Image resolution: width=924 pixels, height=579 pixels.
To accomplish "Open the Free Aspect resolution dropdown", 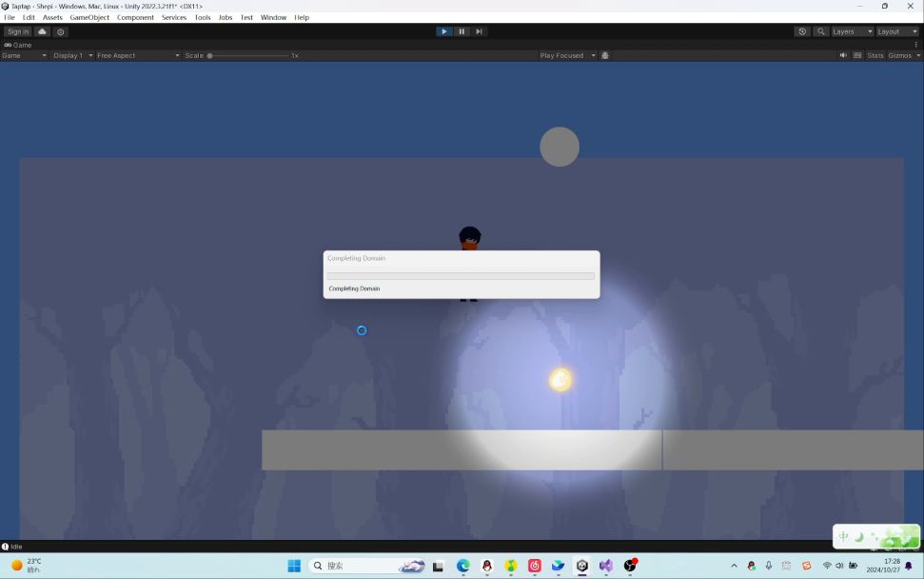I will [137, 55].
